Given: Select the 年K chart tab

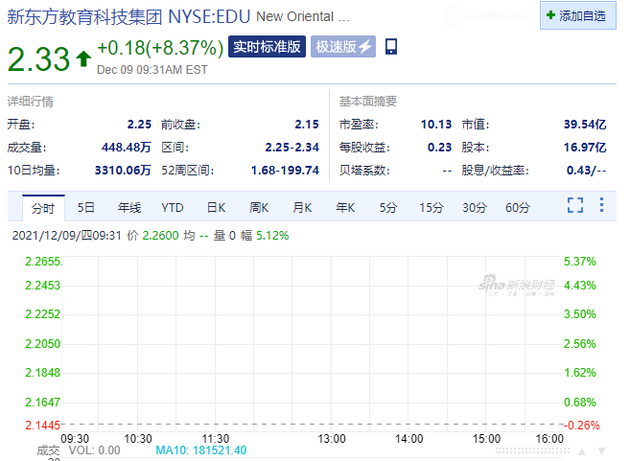Looking at the screenshot, I should click(345, 208).
